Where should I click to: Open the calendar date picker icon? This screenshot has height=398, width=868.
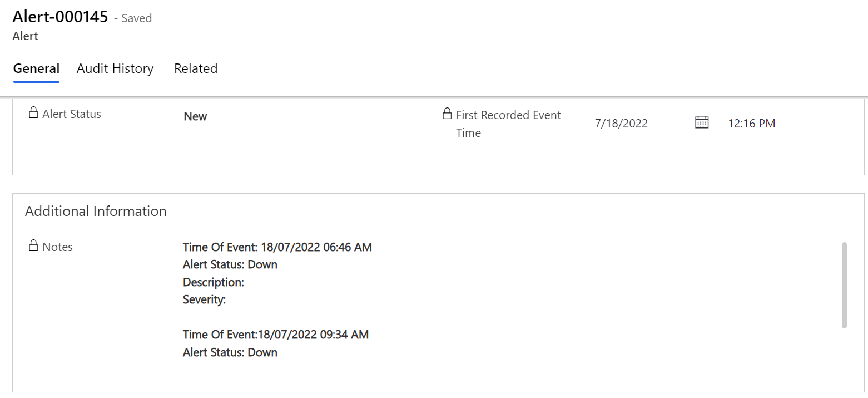click(x=702, y=122)
